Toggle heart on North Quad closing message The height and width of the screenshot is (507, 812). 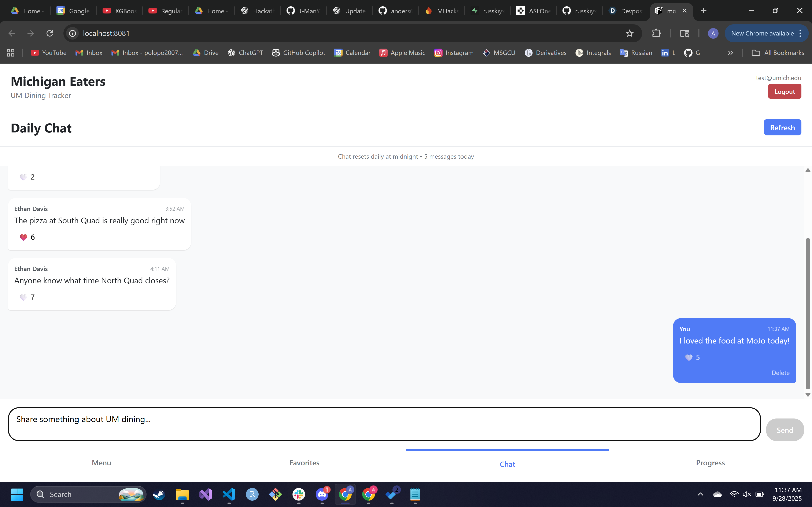23,297
